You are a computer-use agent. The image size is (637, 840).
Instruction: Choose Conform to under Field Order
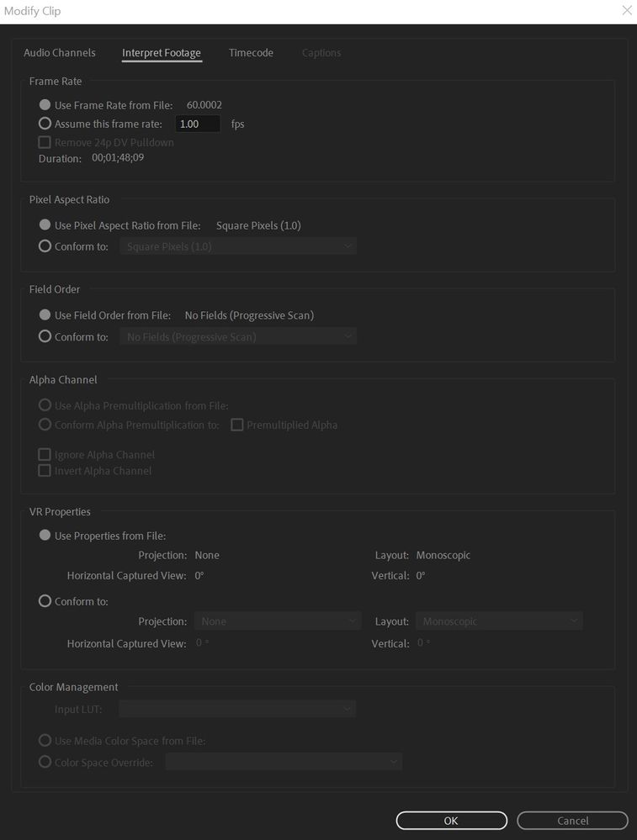coord(45,336)
